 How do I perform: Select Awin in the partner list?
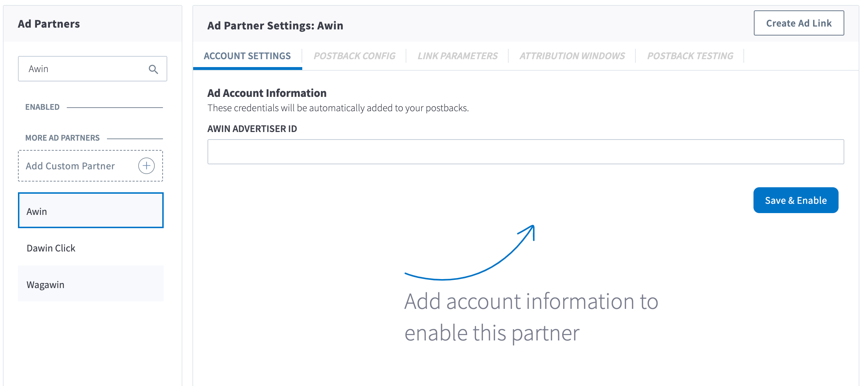[x=91, y=211]
